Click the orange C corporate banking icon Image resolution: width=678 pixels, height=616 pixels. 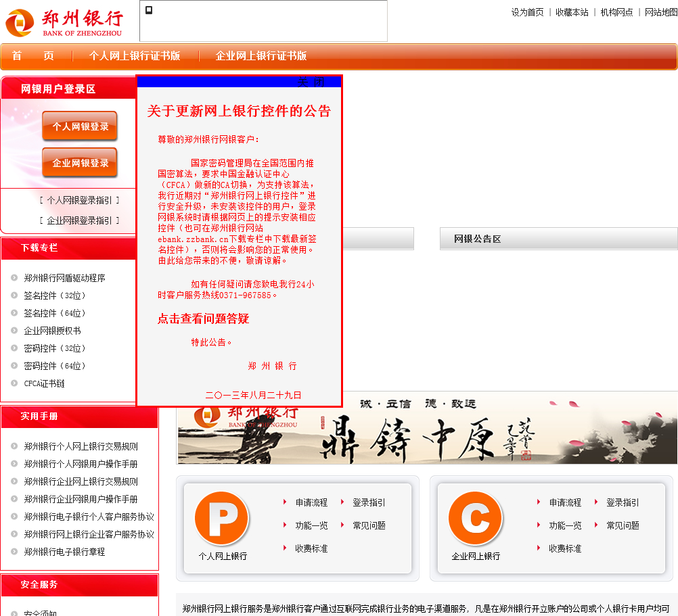click(476, 518)
